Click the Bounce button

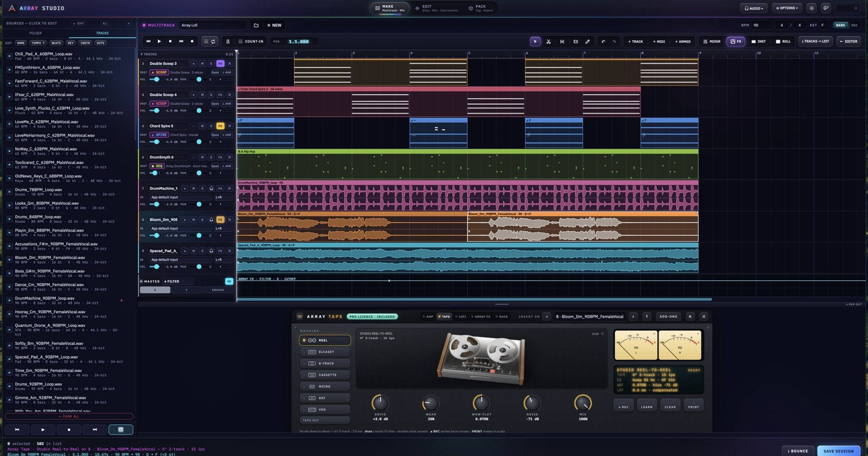coord(797,451)
